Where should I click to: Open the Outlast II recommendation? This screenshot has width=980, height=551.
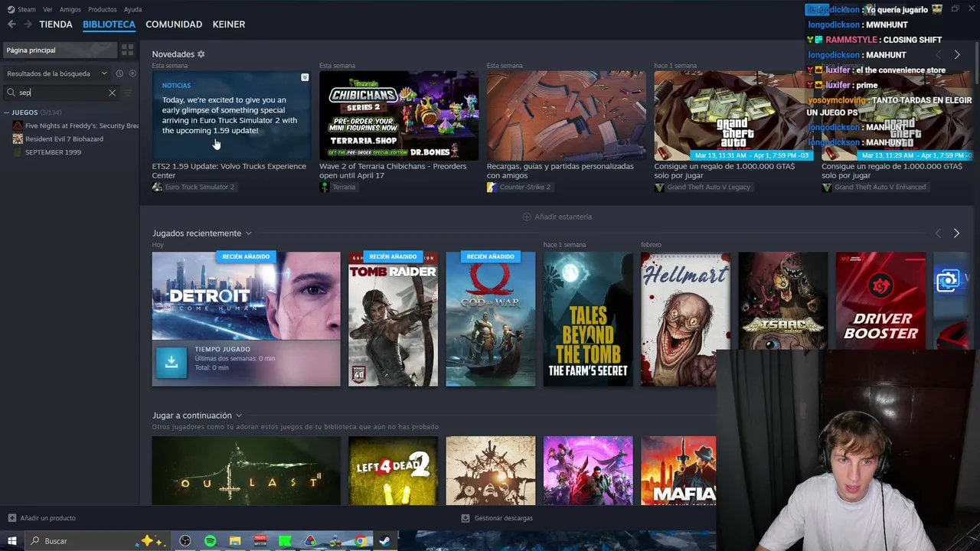pyautogui.click(x=246, y=471)
